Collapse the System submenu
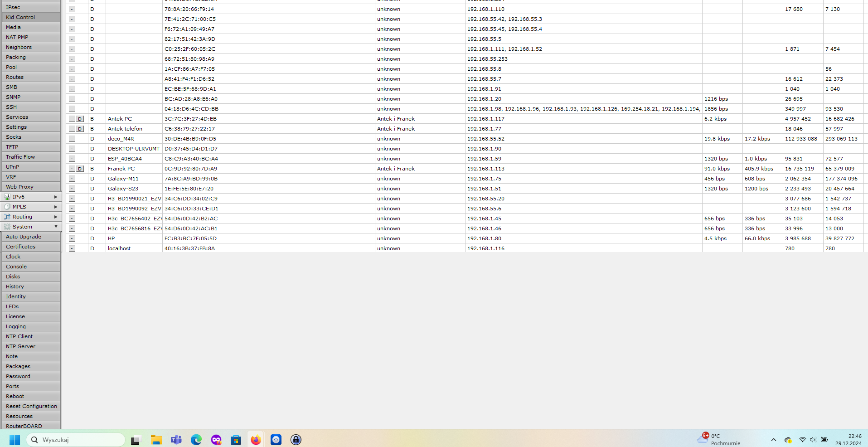Viewport: 868px width, 447px height. [56, 226]
